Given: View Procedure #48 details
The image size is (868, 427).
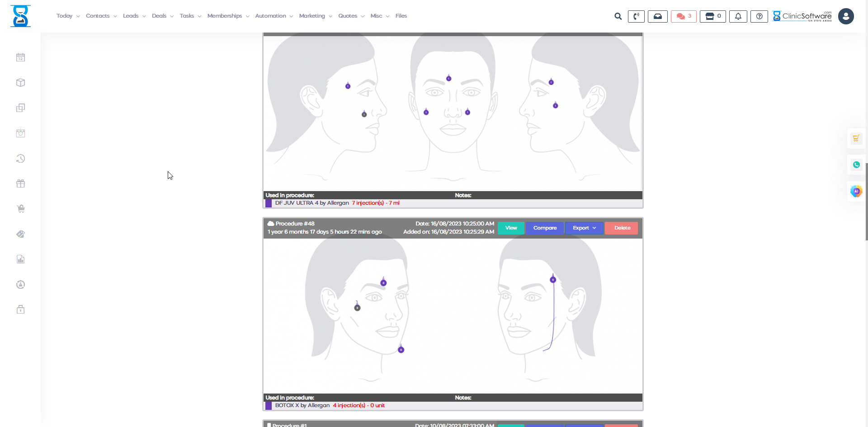Looking at the screenshot, I should coord(510,228).
